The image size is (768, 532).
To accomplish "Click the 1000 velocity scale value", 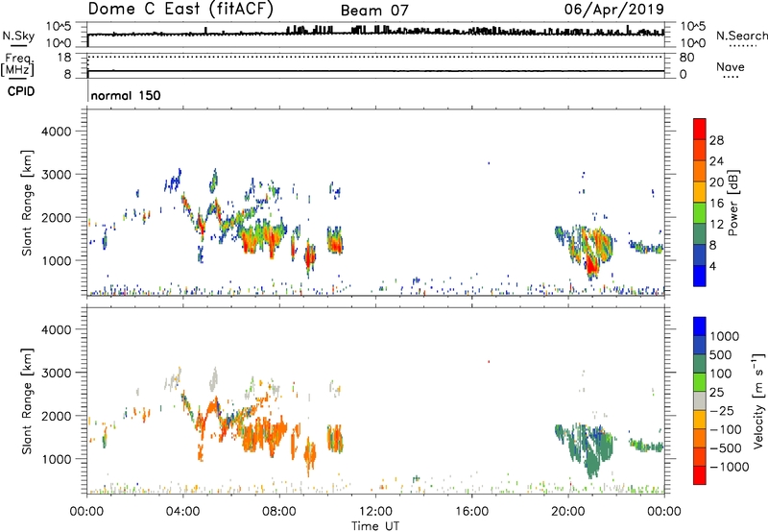I will pyautogui.click(x=724, y=336).
